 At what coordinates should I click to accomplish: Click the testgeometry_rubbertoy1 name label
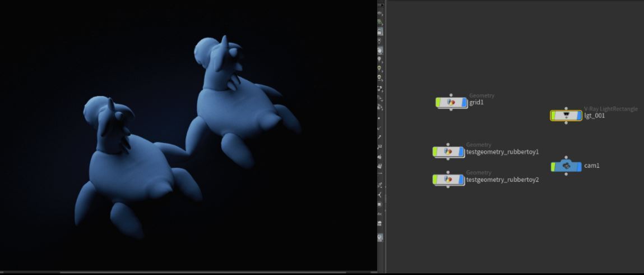tap(502, 152)
